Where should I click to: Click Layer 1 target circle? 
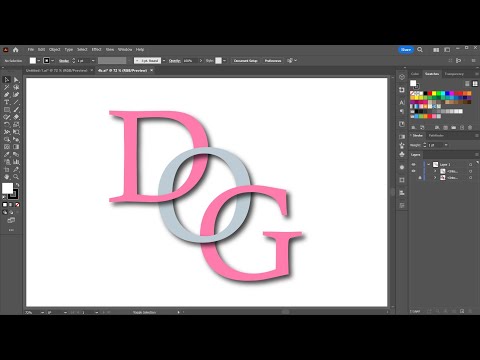tap(470, 165)
